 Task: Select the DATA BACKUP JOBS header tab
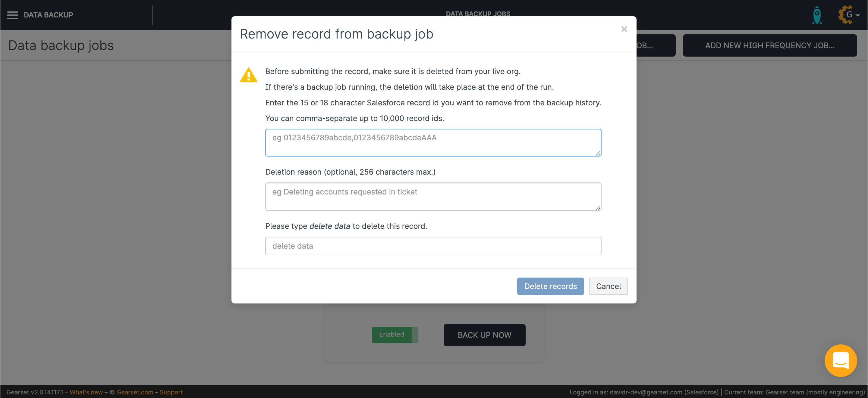pos(478,14)
